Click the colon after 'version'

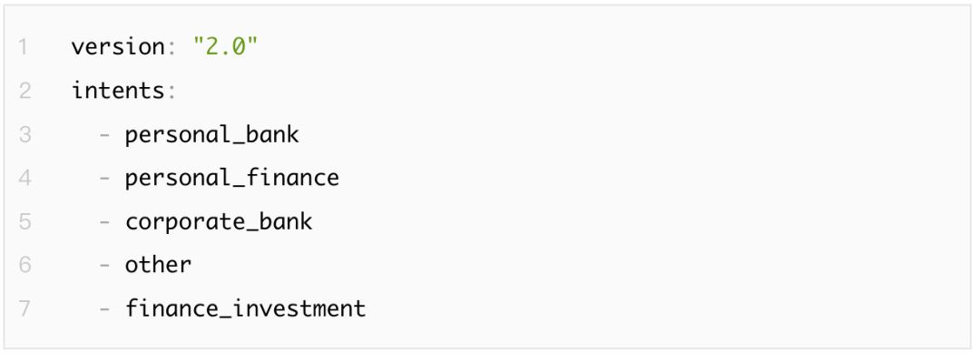(171, 49)
